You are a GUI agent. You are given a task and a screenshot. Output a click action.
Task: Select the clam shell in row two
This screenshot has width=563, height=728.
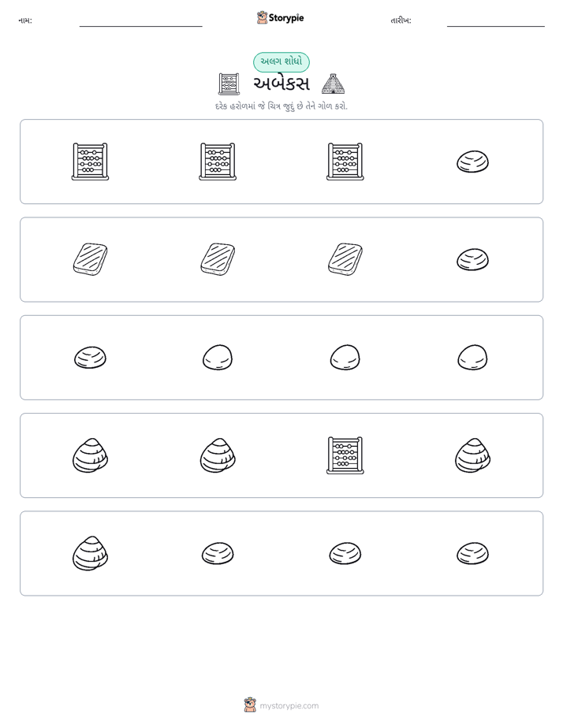[x=472, y=259]
